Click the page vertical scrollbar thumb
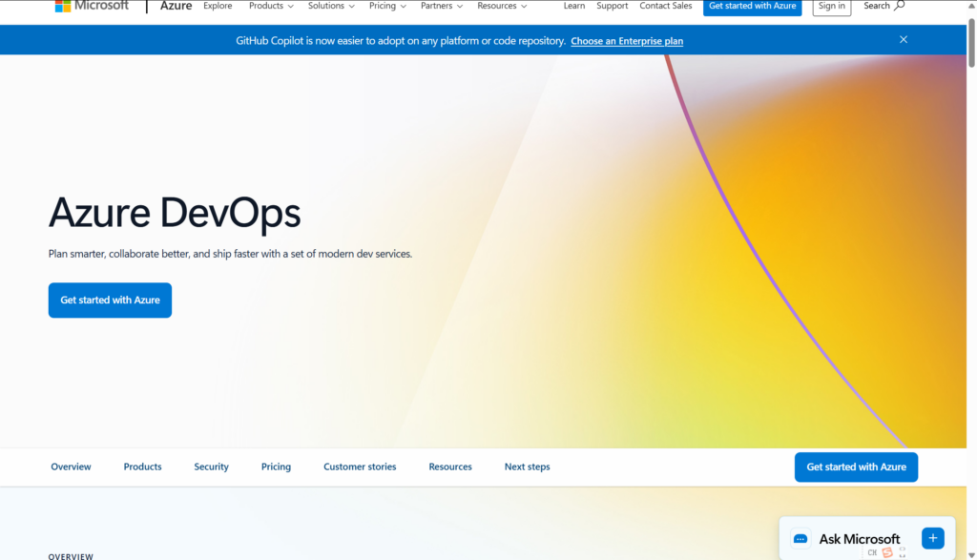 (x=971, y=41)
